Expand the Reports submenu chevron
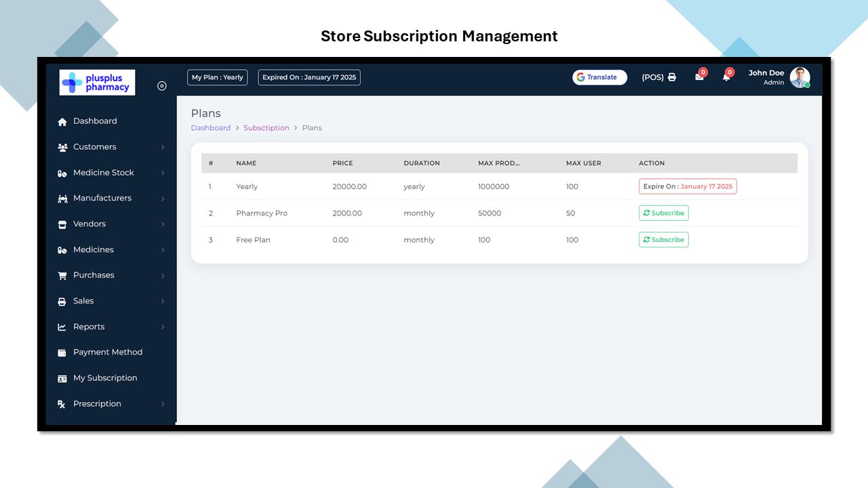The width and height of the screenshot is (868, 488). pos(163,327)
